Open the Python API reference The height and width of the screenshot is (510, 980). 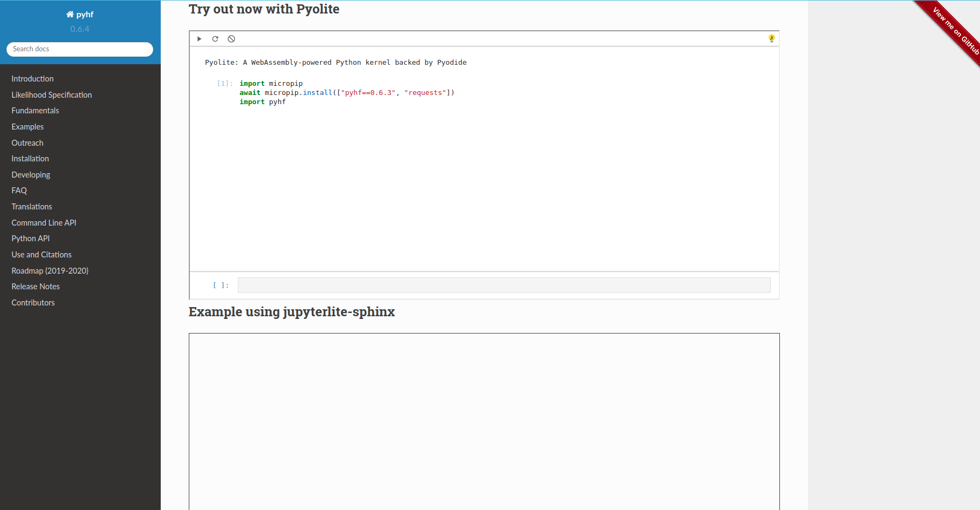pyautogui.click(x=30, y=238)
